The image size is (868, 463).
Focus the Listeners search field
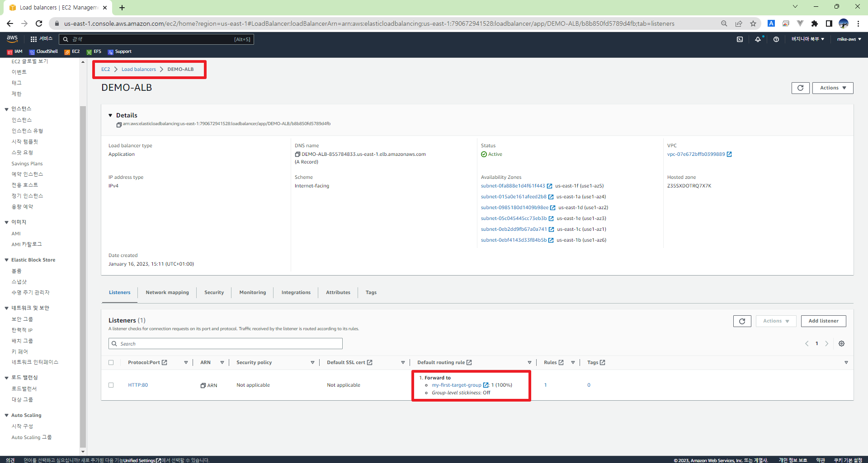226,344
